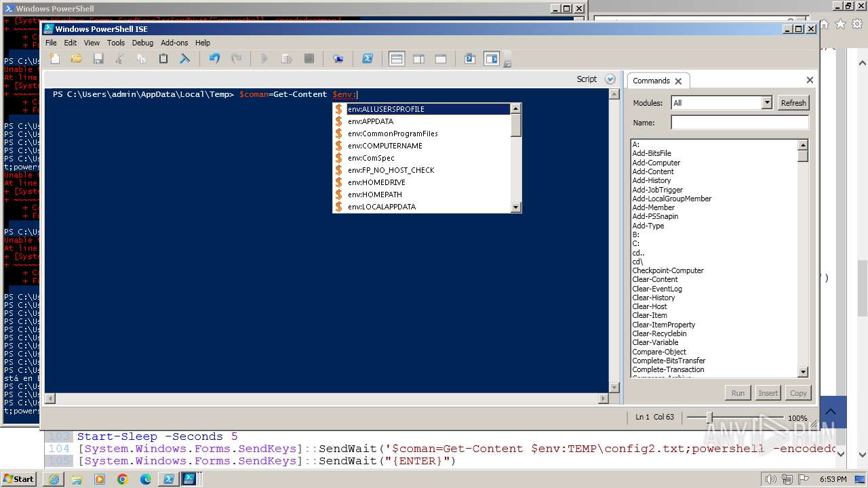Open Microsoft Edge from the taskbar
This screenshot has width=868, height=488.
[x=146, y=479]
